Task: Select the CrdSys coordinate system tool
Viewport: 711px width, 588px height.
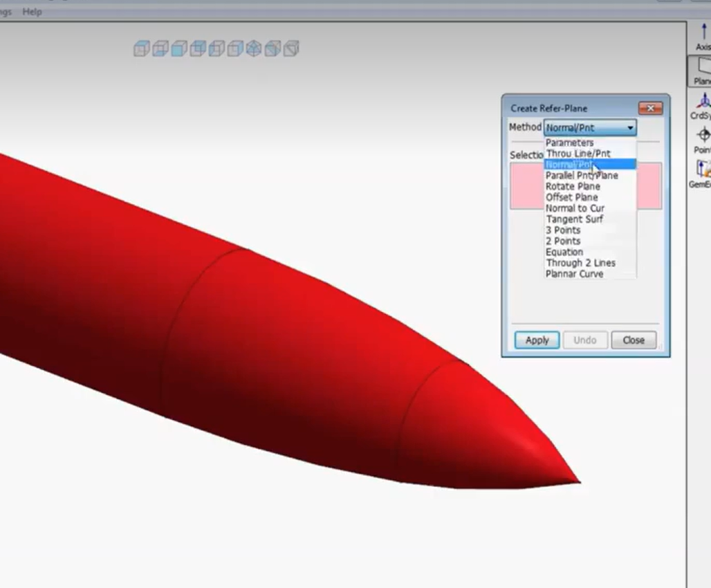Action: coord(701,107)
